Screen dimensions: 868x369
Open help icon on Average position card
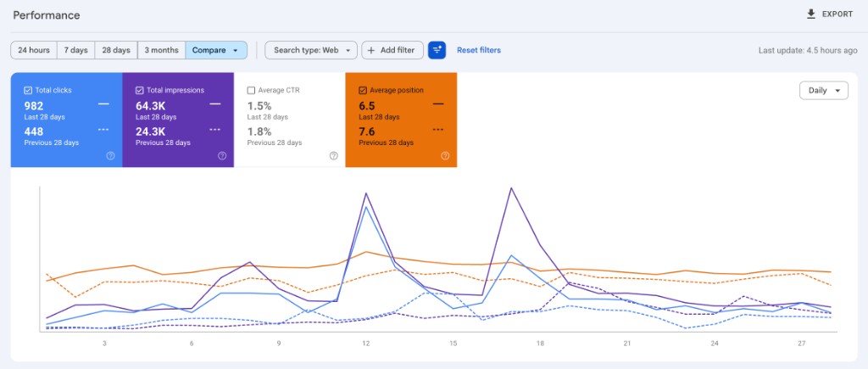(x=445, y=156)
